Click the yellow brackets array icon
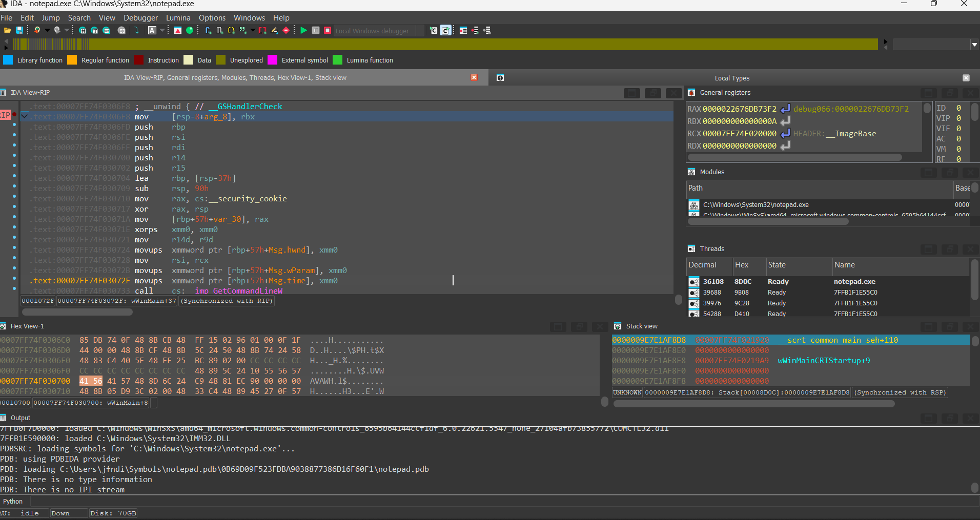 coord(231,30)
